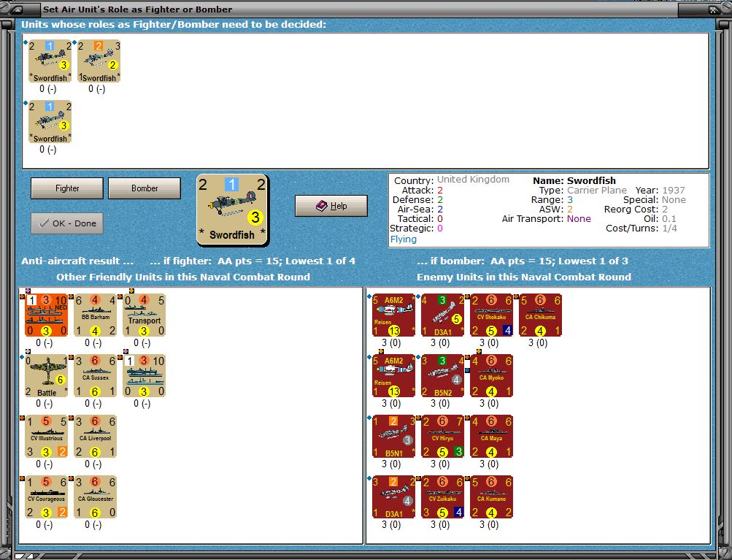Click the 'Attack: 2' value

click(x=422, y=190)
